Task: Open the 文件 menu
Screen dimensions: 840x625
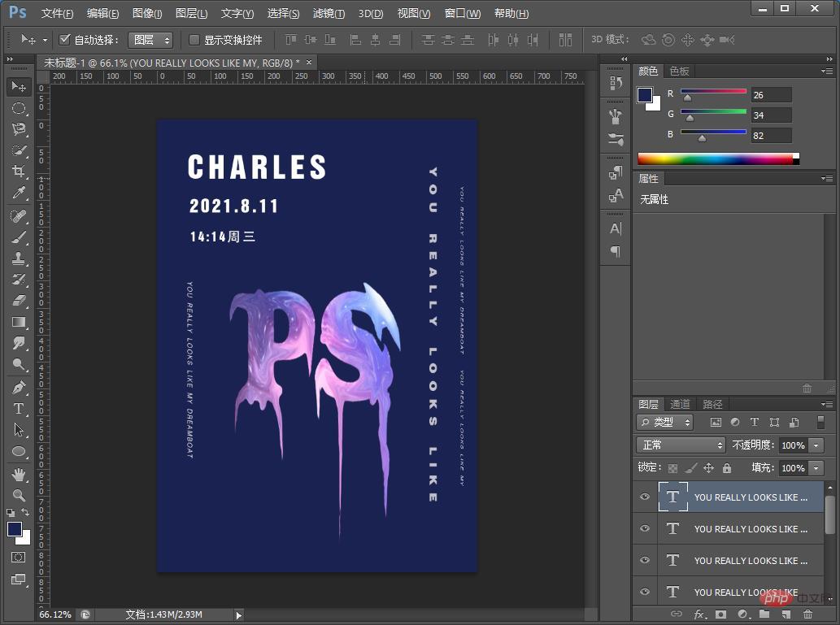Action: (57, 13)
